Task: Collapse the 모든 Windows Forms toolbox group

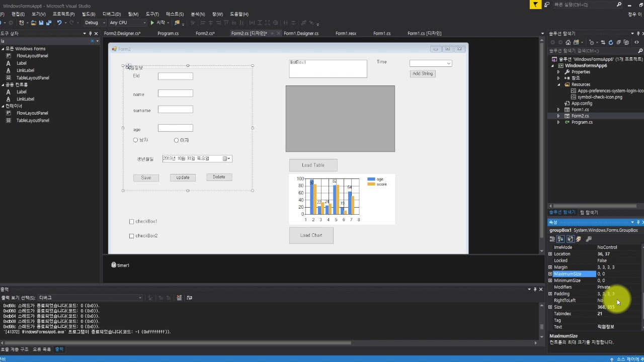Action: 3,49
